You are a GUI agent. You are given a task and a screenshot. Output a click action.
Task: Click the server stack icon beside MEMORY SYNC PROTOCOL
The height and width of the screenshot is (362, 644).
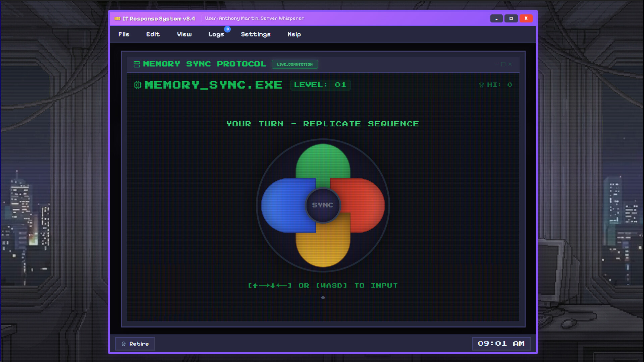pos(137,64)
